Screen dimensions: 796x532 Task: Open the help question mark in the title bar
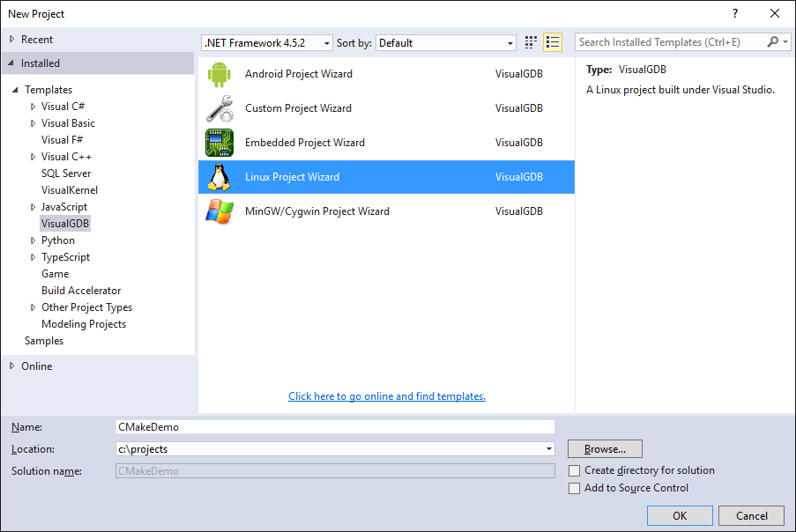tap(734, 13)
